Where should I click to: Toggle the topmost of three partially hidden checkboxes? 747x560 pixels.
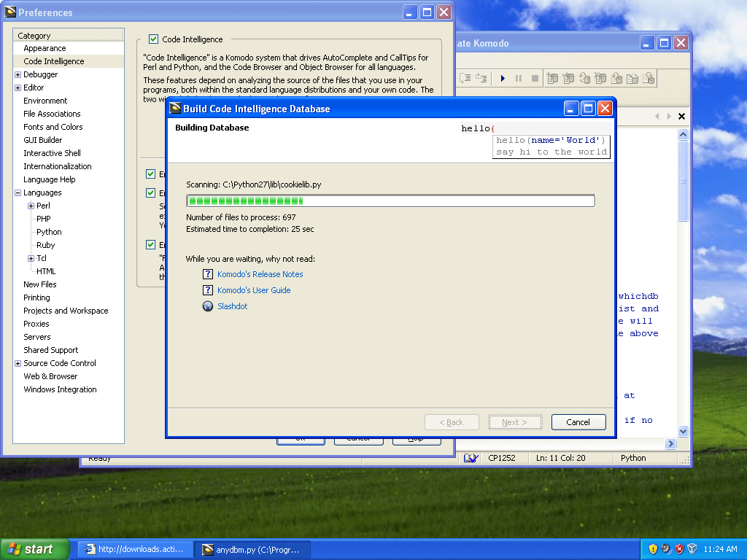pos(150,174)
